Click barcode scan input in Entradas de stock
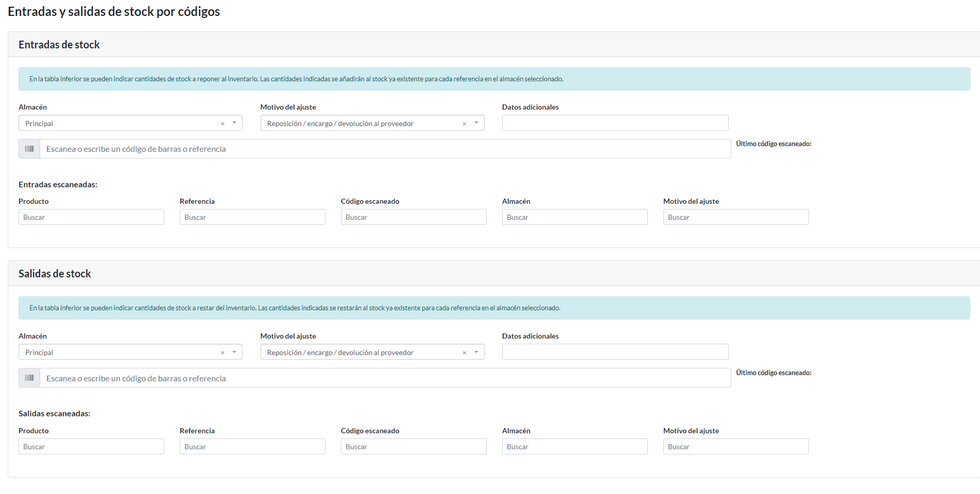980x494 pixels. click(385, 149)
